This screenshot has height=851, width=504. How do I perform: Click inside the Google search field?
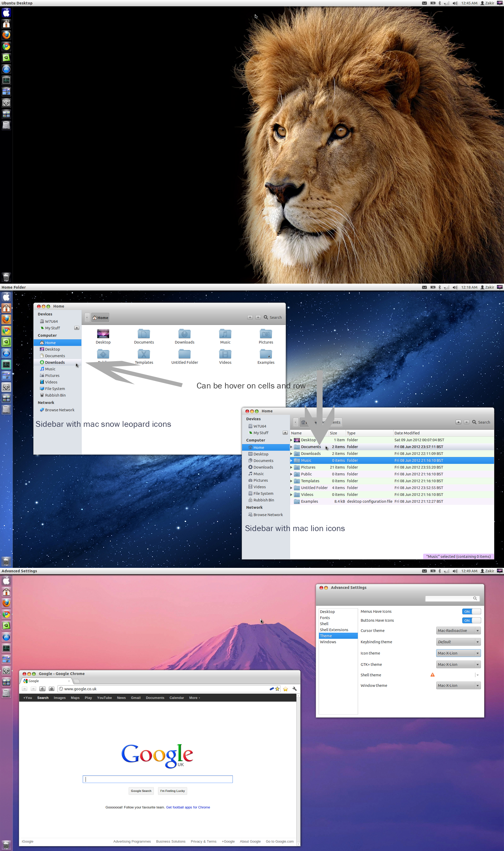pos(157,779)
